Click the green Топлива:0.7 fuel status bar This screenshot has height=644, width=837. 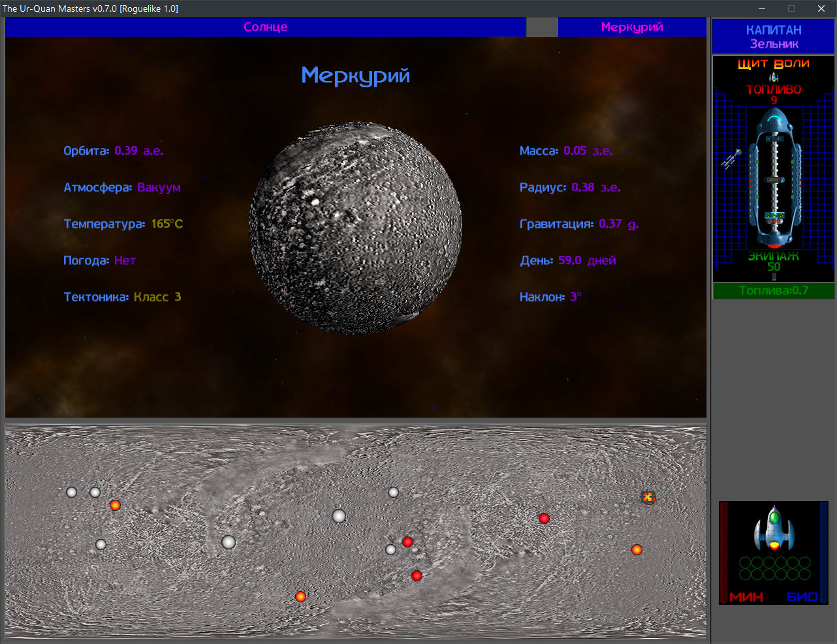pos(774,290)
